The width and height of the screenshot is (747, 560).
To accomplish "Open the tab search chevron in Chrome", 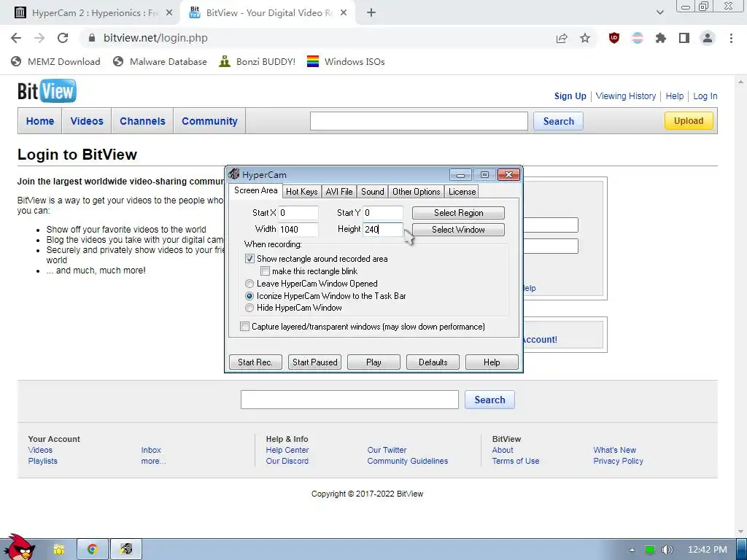I will [x=659, y=12].
